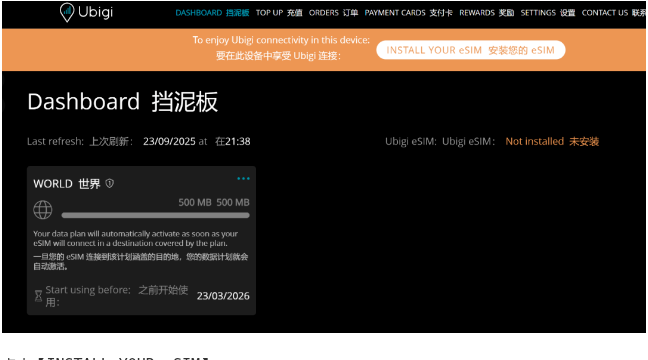Click the Ubigi brand name text
The height and width of the screenshot is (360, 648).
coord(95,12)
